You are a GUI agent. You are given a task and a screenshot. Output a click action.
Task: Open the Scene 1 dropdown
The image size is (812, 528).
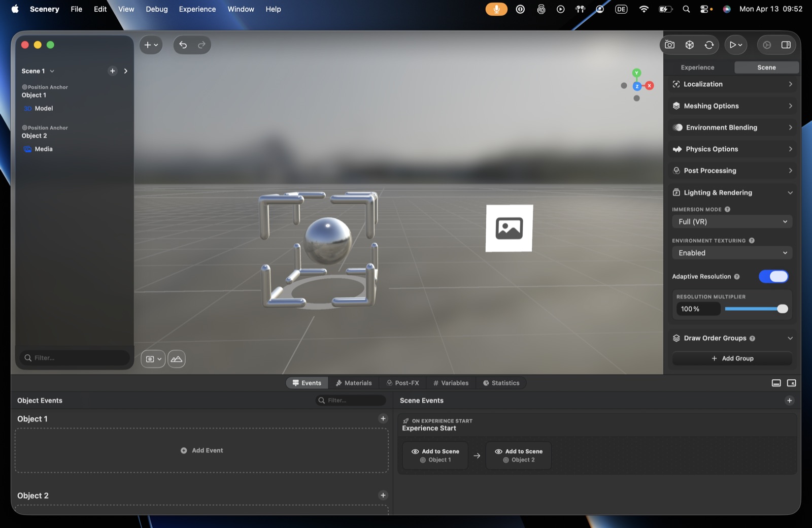pyautogui.click(x=38, y=71)
